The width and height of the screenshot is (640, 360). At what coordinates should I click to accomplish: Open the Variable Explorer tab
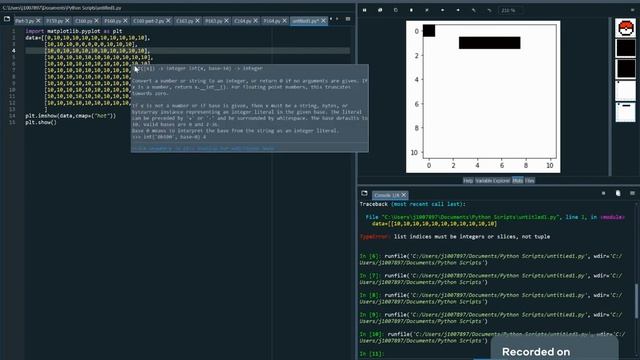[x=492, y=180]
